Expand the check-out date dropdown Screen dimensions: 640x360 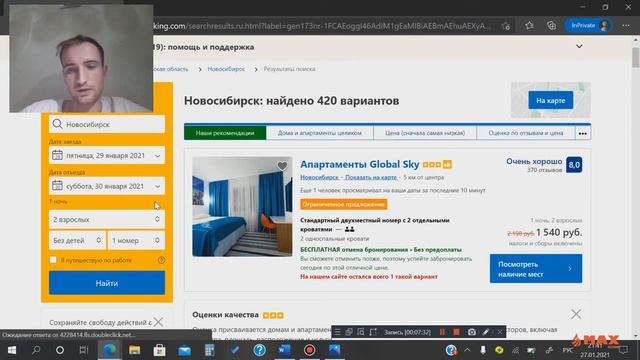[x=158, y=186]
